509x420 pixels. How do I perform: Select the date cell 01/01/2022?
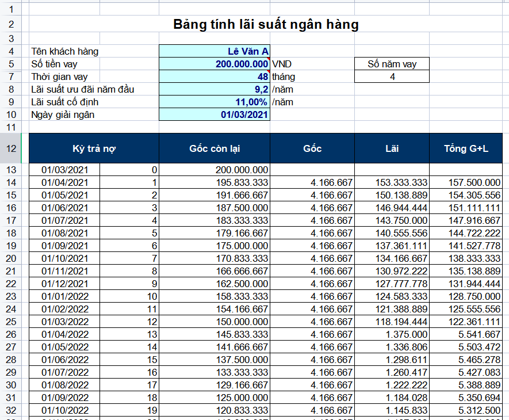click(x=64, y=296)
